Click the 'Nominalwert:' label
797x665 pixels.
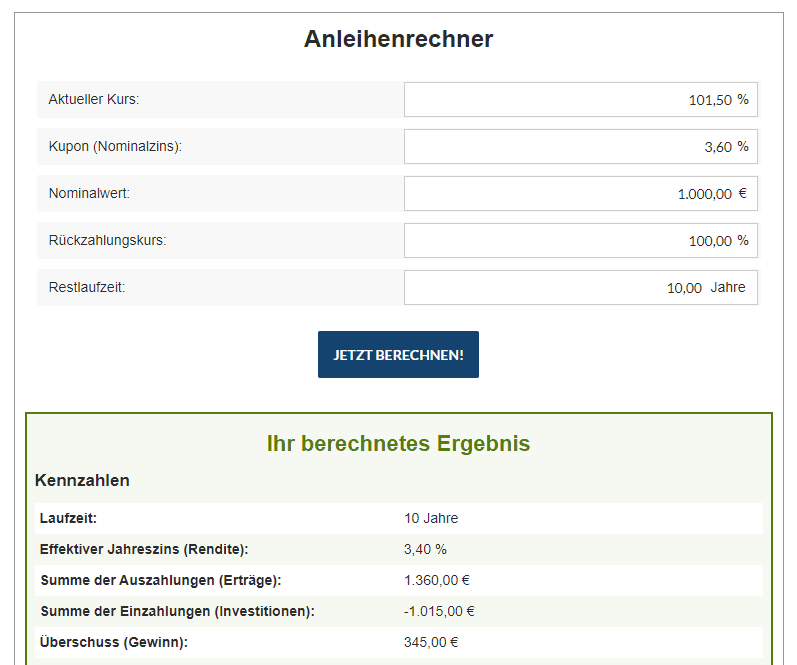tap(89, 194)
